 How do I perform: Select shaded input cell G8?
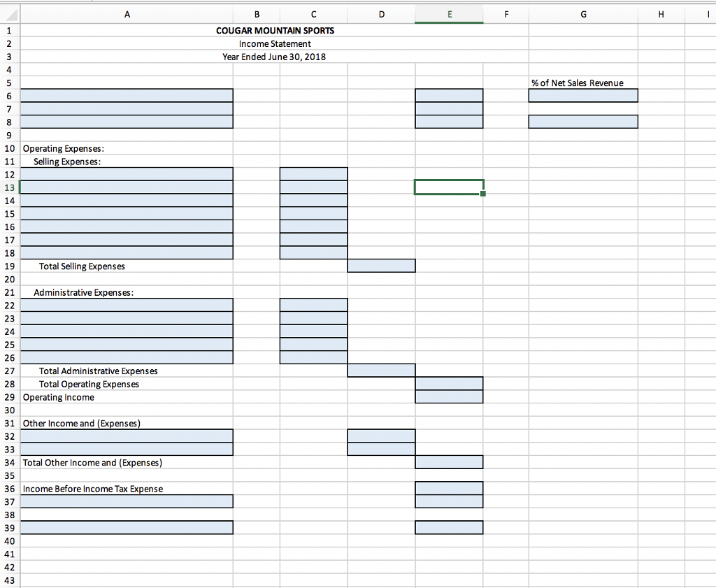[583, 122]
